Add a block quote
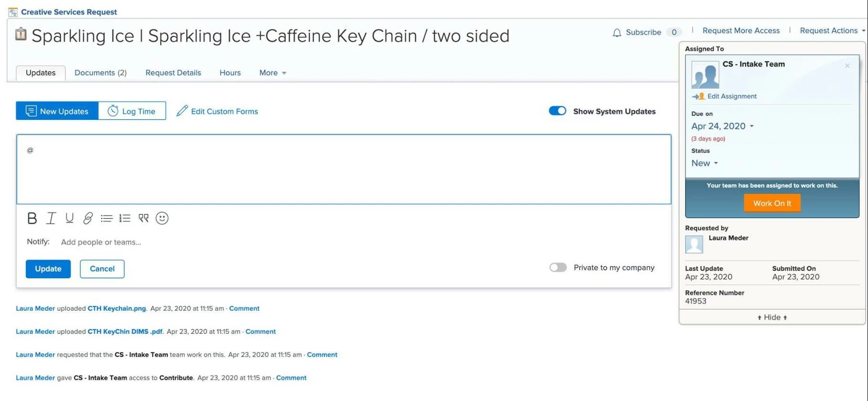Image resolution: width=868 pixels, height=401 pixels. (144, 218)
